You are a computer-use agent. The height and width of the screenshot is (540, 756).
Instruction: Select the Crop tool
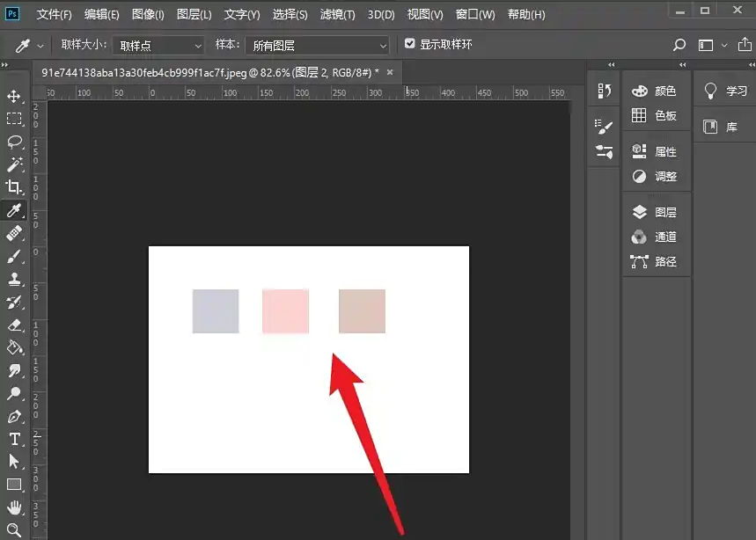pos(14,187)
